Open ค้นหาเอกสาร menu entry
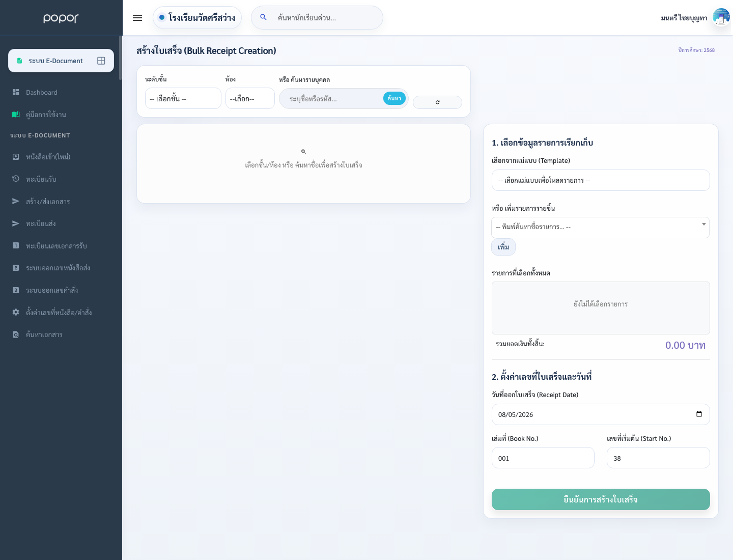Image resolution: width=733 pixels, height=560 pixels. (x=61, y=334)
